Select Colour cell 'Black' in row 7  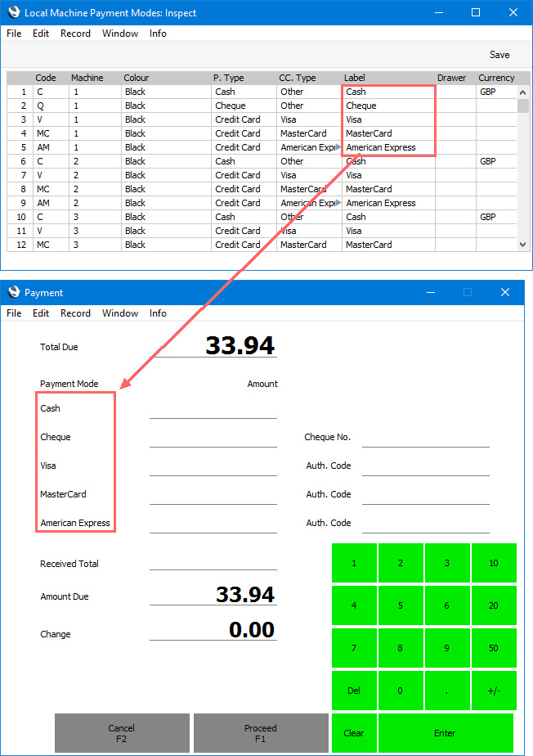(x=166, y=175)
